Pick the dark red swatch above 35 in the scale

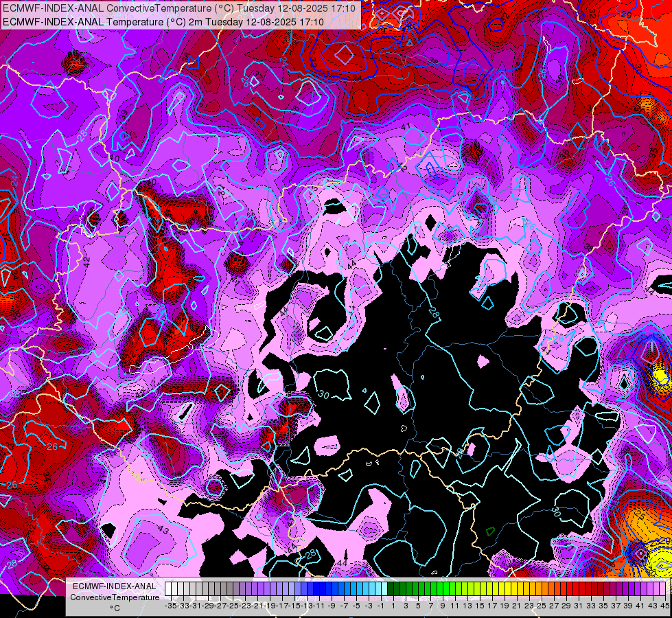point(601,588)
